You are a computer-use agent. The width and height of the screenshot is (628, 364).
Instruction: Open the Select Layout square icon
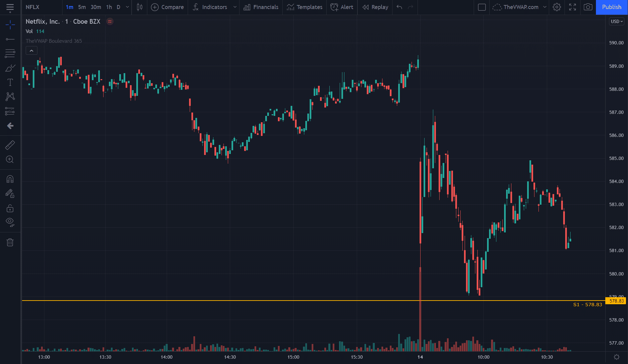(482, 7)
